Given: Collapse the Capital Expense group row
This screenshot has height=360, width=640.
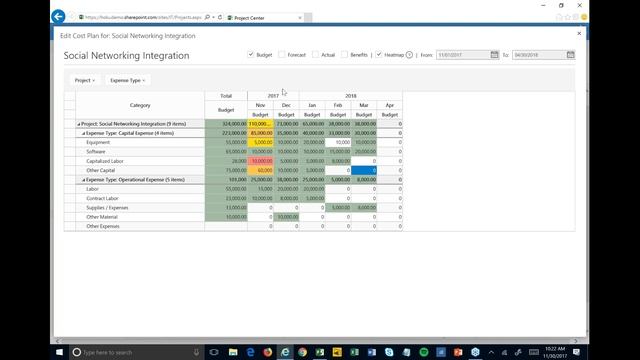Looking at the screenshot, I should (x=84, y=133).
